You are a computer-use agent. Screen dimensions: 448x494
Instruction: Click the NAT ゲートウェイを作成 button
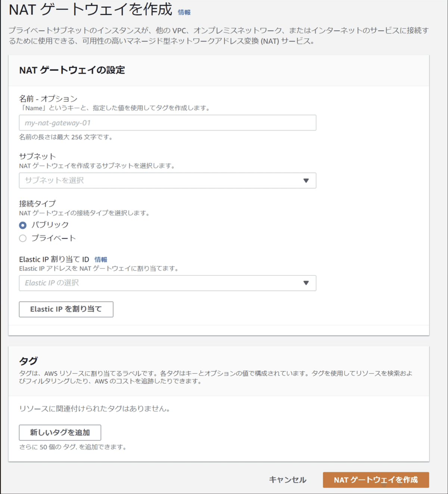pos(376,480)
